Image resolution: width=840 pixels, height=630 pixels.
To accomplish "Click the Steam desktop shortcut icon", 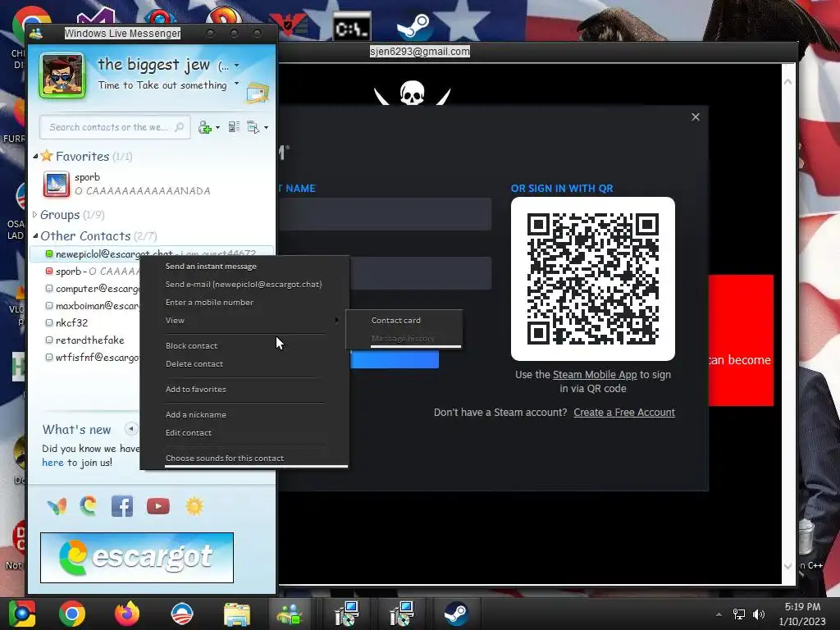I will (x=415, y=27).
